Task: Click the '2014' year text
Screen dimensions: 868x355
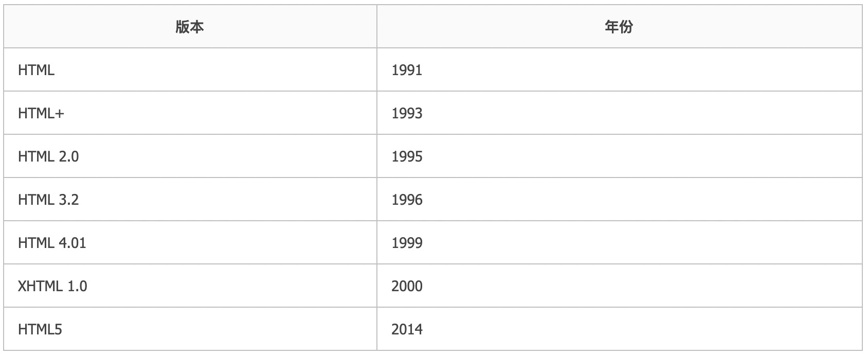Action: tap(407, 329)
